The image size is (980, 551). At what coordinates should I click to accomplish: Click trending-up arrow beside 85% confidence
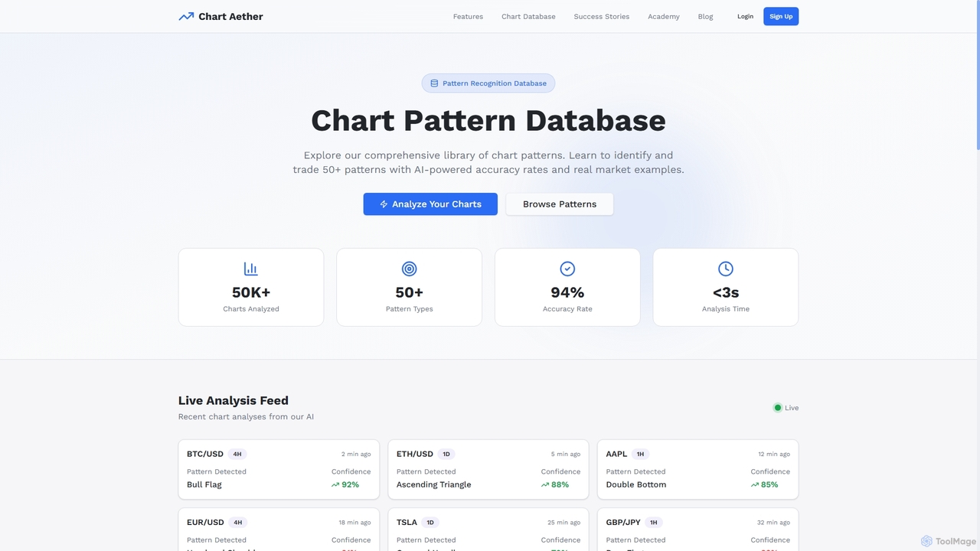(755, 484)
